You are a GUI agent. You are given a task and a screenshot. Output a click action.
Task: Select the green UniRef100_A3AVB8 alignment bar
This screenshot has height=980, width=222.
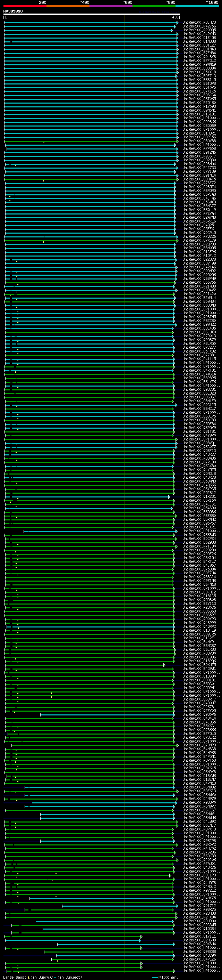91,141
